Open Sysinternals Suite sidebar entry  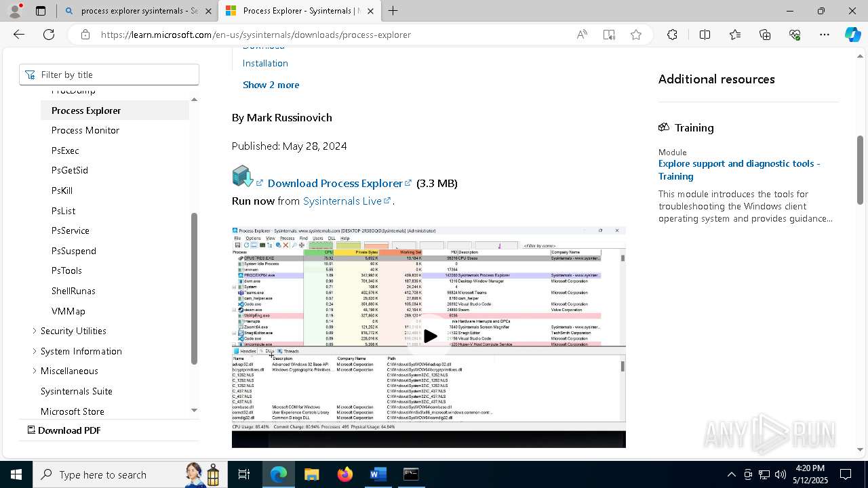tap(77, 391)
